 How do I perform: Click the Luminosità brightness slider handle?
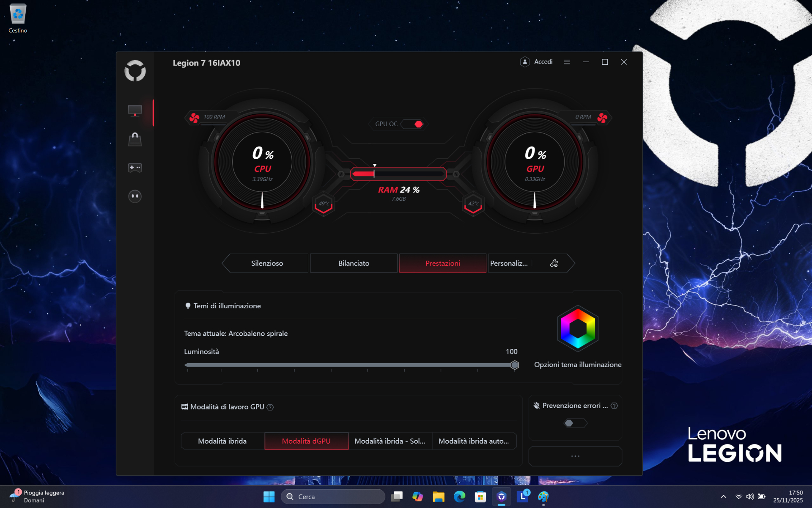[x=514, y=365]
